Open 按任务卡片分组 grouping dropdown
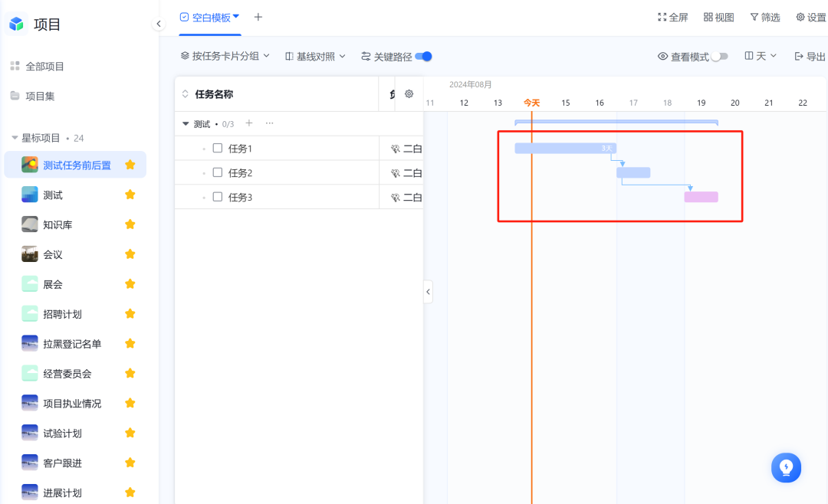The width and height of the screenshot is (828, 504). [225, 56]
